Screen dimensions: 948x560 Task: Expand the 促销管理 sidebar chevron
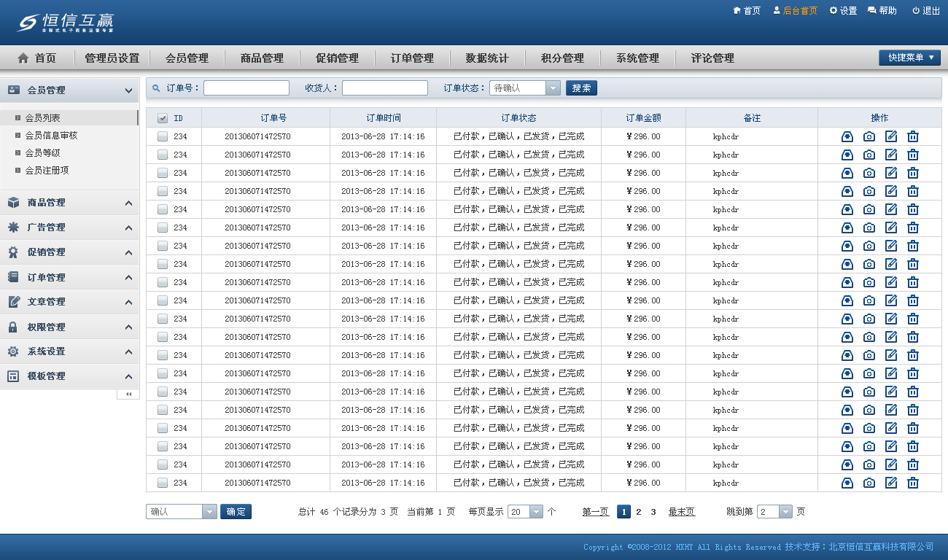[128, 252]
